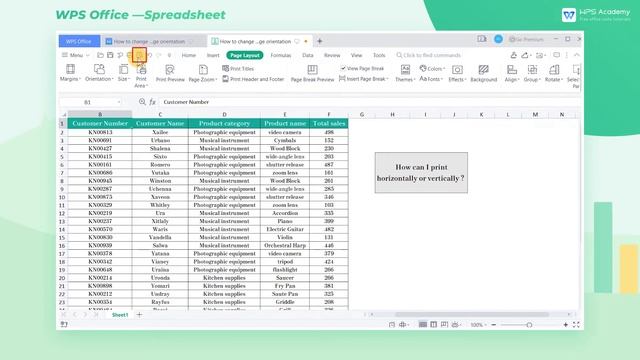
Task: Click Print Titles
Action: [x=238, y=69]
